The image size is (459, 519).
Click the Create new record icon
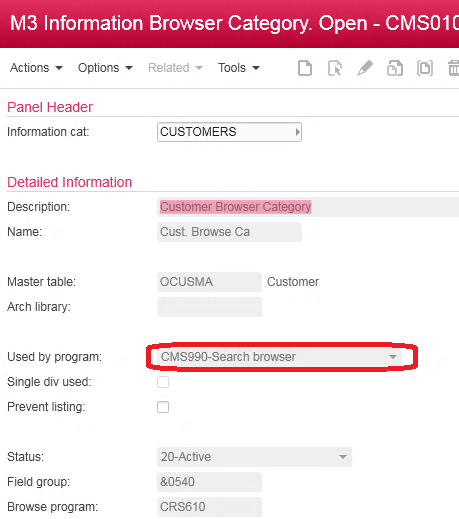pyautogui.click(x=305, y=68)
